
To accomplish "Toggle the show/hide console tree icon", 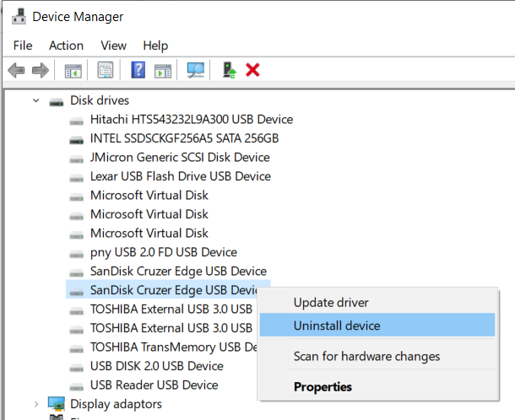I will click(73, 71).
